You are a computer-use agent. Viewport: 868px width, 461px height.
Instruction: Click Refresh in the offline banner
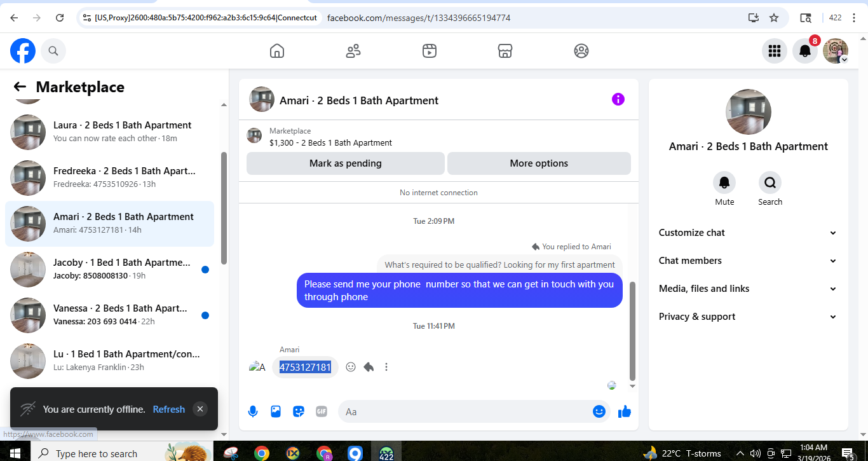pyautogui.click(x=169, y=409)
